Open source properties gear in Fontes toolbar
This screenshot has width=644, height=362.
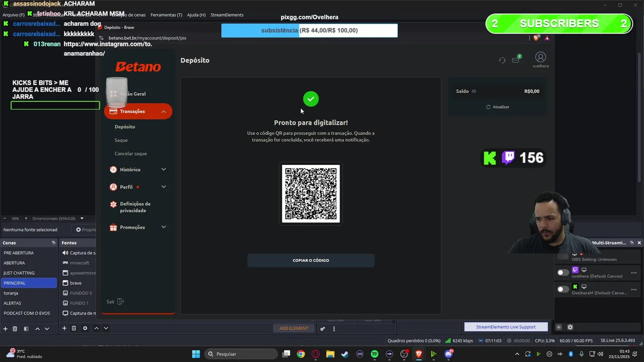pyautogui.click(x=85, y=328)
